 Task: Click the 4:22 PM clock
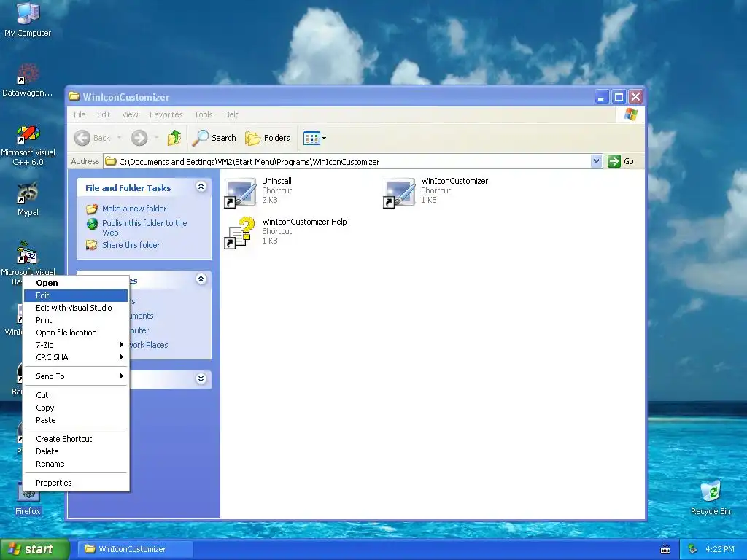(720, 549)
